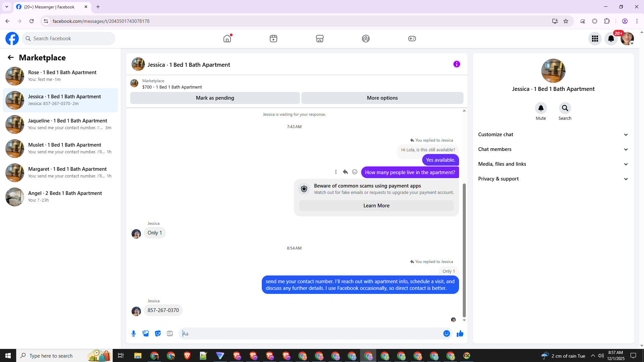React to 'How many people' message

(355, 172)
